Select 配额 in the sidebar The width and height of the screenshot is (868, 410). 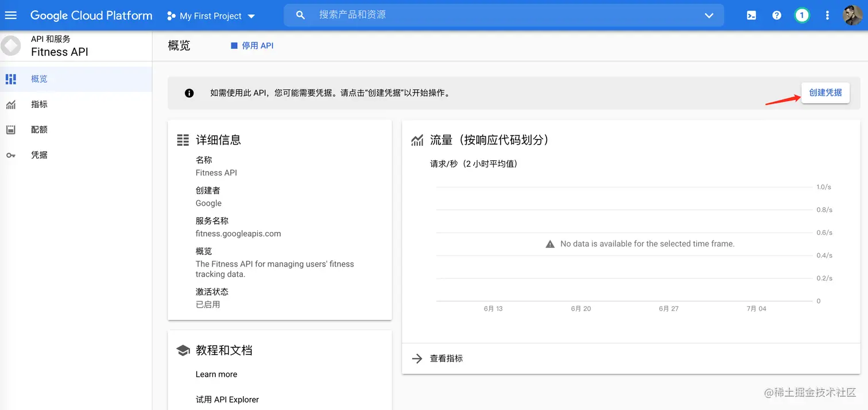76,130
